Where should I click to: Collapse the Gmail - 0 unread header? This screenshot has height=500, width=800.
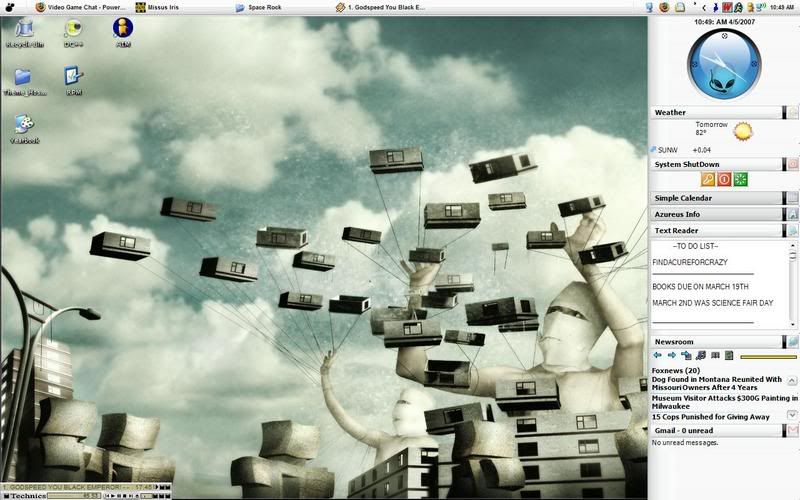(x=717, y=431)
